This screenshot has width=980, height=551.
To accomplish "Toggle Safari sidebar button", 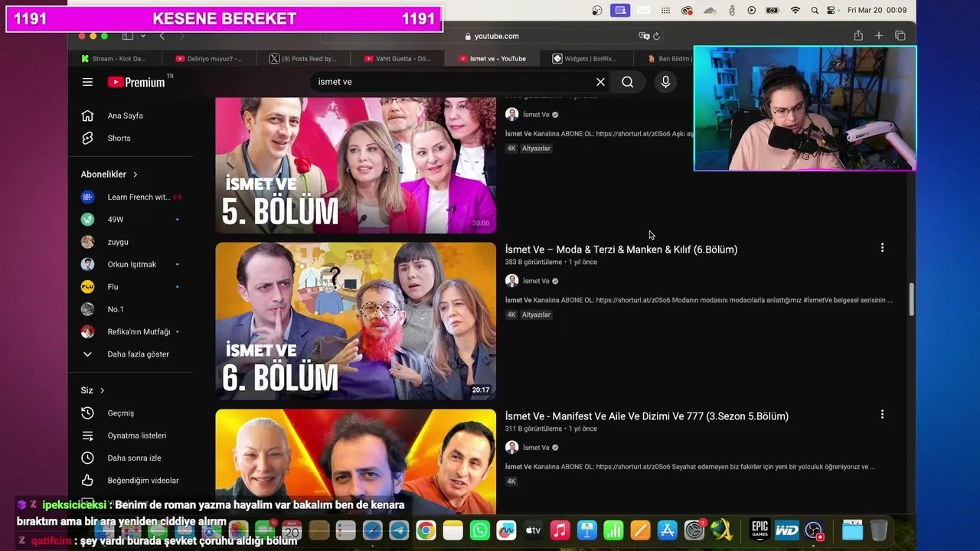I will (x=128, y=36).
